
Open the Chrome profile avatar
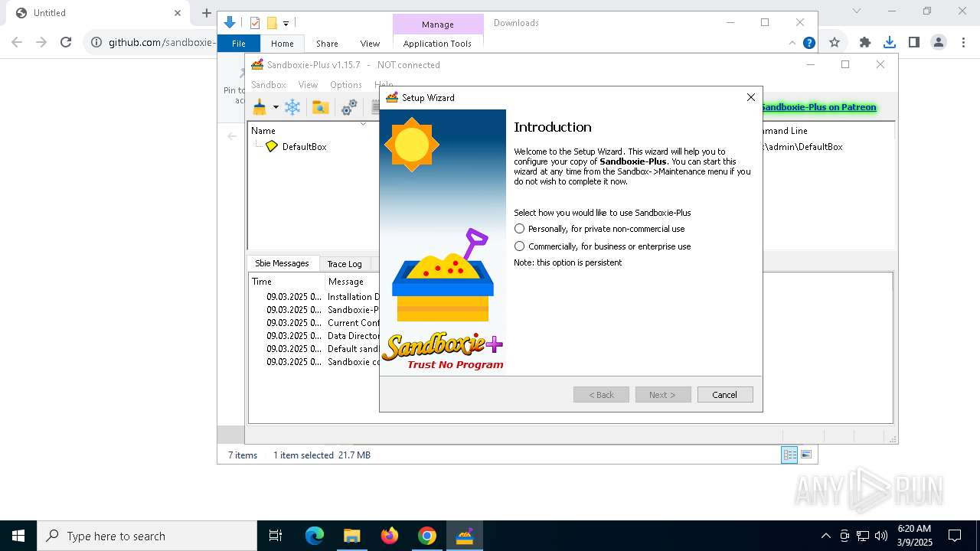pos(939,42)
